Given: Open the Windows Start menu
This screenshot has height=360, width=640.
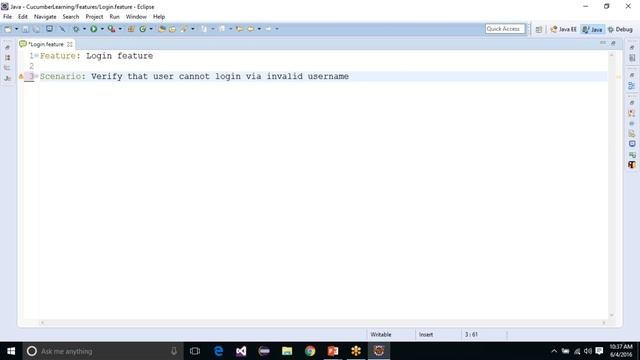Looking at the screenshot, I should pyautogui.click(x=11, y=351).
